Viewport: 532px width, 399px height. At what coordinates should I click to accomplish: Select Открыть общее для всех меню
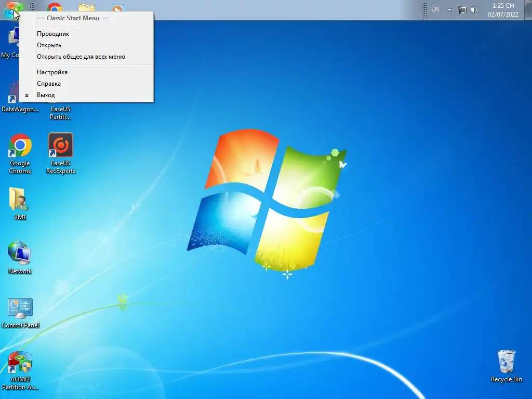pos(87,57)
